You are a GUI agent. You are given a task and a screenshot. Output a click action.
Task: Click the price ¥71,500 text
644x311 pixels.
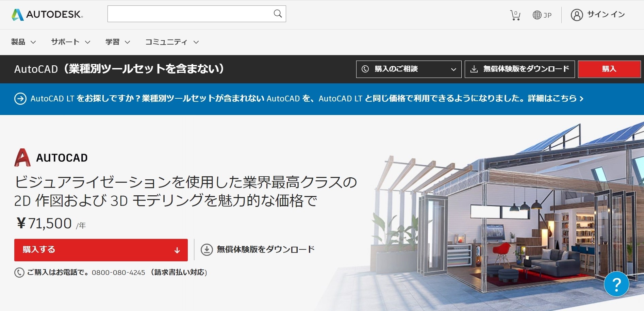tap(44, 224)
